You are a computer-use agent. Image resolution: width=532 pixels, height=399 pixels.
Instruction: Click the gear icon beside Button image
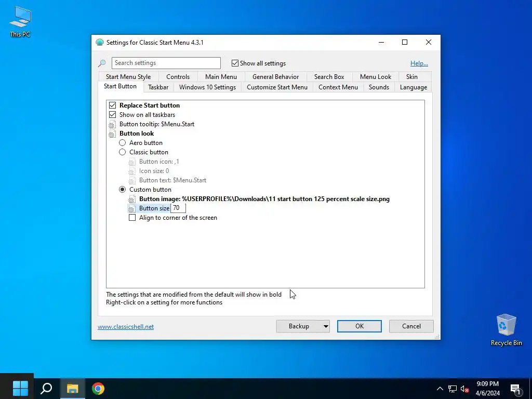[x=131, y=199]
